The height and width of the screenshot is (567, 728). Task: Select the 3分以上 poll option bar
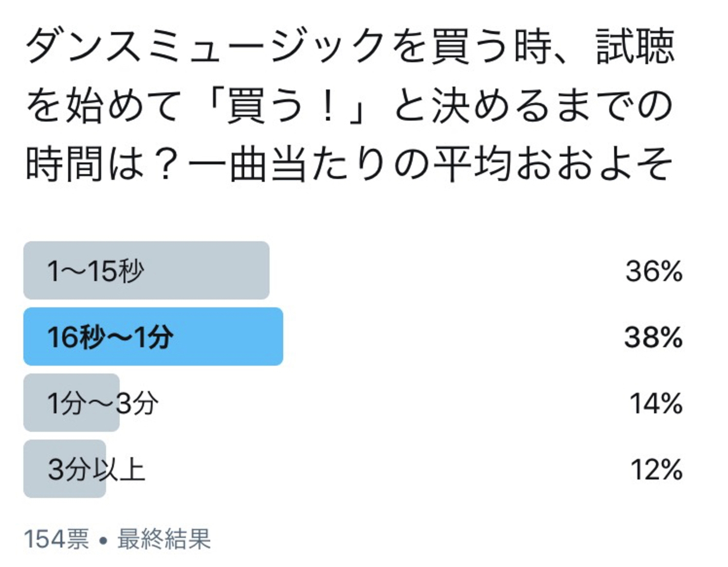pos(64,469)
